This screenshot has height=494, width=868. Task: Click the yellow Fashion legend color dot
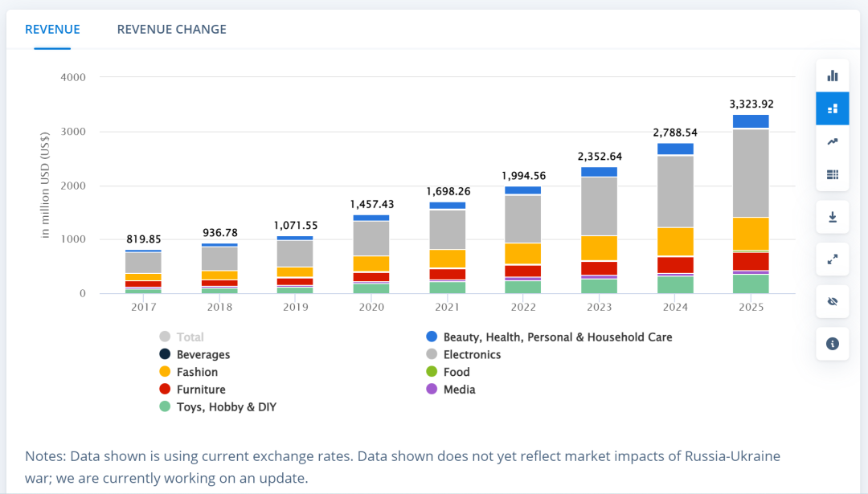pos(165,372)
